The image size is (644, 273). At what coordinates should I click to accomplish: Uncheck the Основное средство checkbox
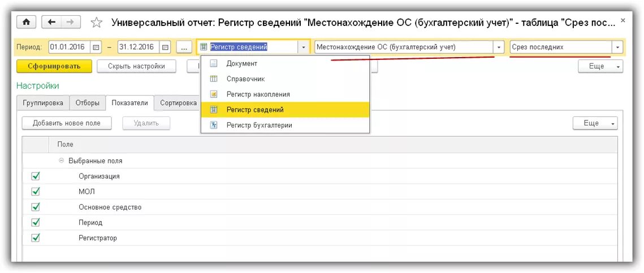click(36, 207)
